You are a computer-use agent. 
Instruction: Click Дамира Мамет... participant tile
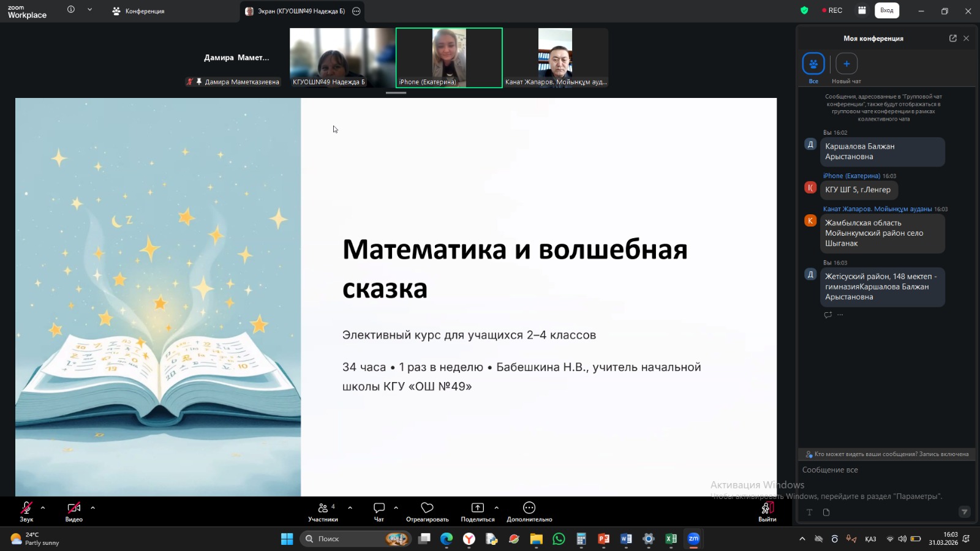point(236,58)
